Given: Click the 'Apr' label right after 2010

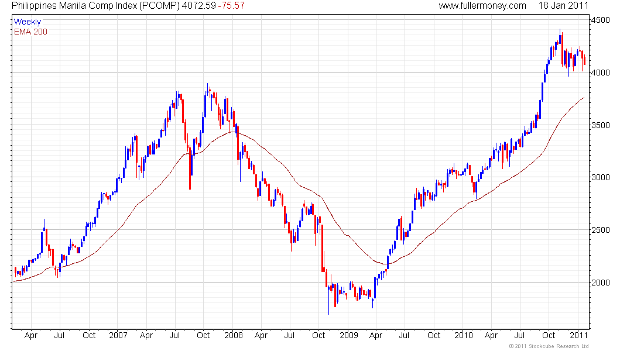Looking at the screenshot, I should [x=491, y=336].
